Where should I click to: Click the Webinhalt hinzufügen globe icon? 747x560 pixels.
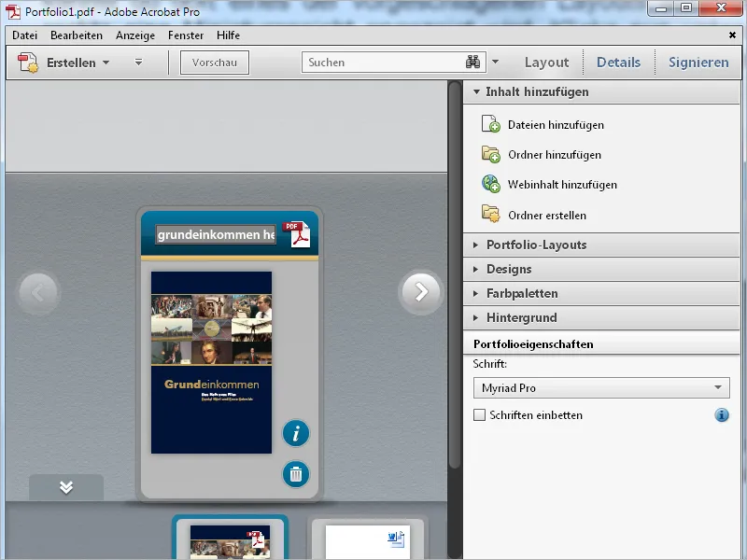coord(491,184)
